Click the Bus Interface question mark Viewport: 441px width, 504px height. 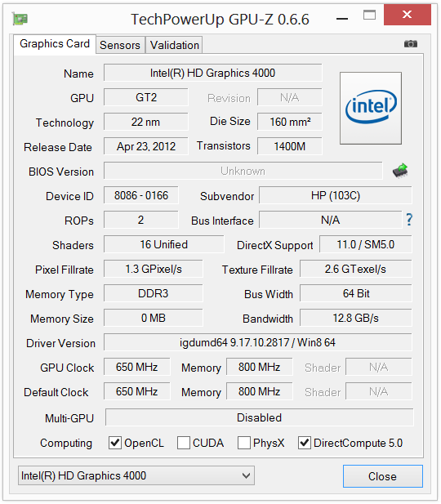(409, 220)
